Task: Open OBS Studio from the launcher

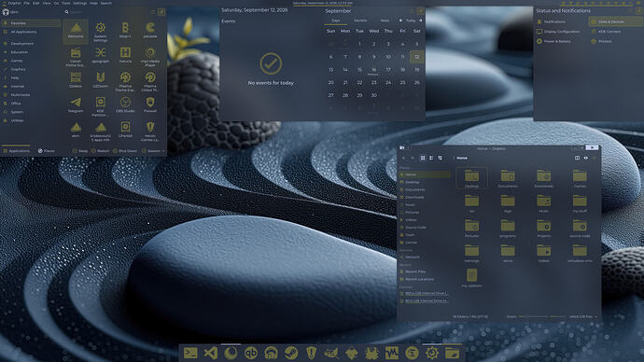Action: click(x=125, y=105)
